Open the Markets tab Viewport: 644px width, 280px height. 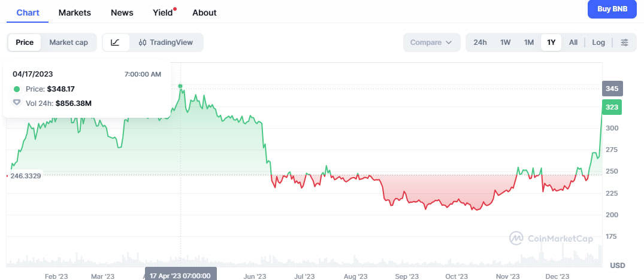(75, 13)
